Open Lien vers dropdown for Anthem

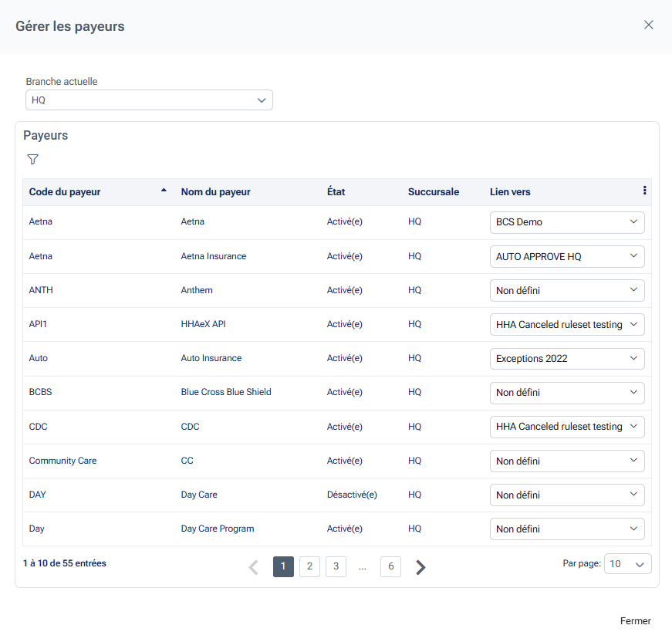pyautogui.click(x=566, y=290)
